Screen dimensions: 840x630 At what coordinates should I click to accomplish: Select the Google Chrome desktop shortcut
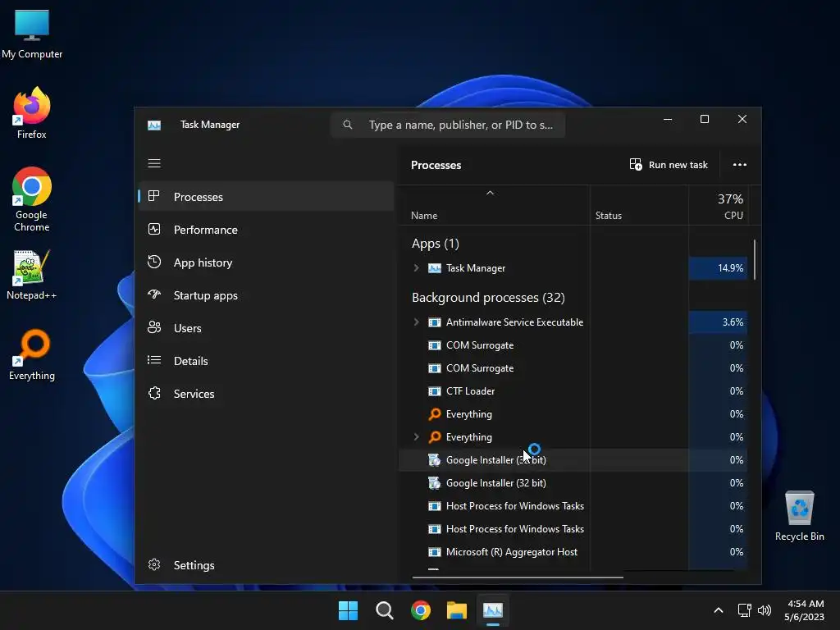(x=32, y=199)
